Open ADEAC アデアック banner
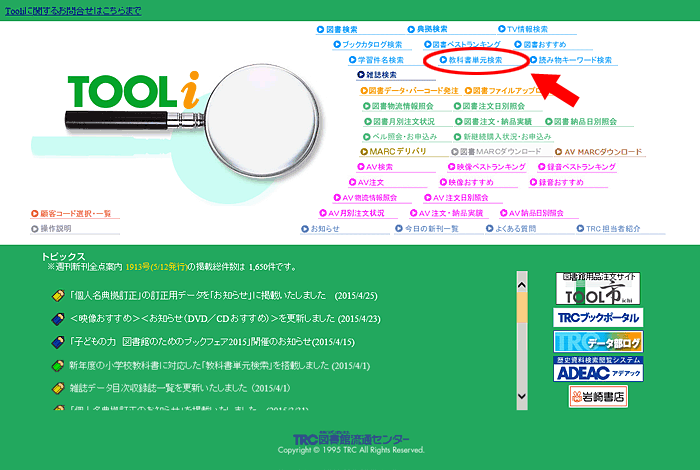 (598, 369)
